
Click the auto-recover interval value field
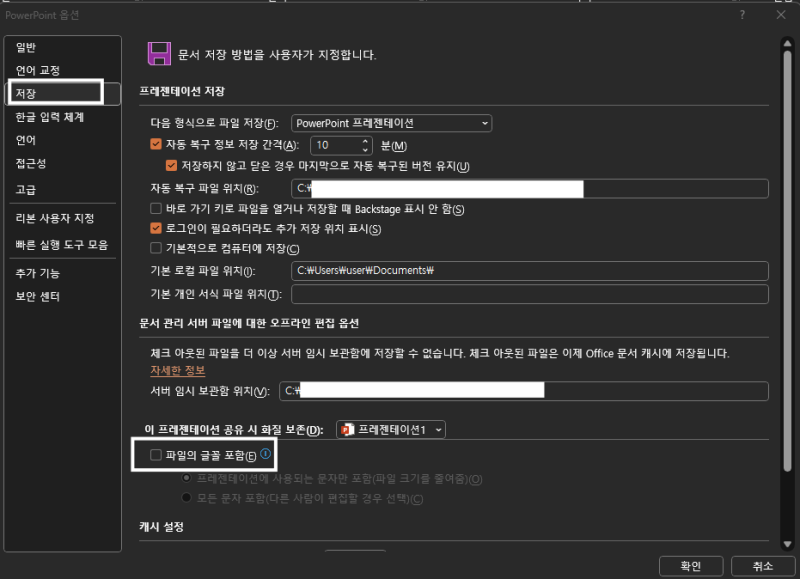pyautogui.click(x=336, y=145)
